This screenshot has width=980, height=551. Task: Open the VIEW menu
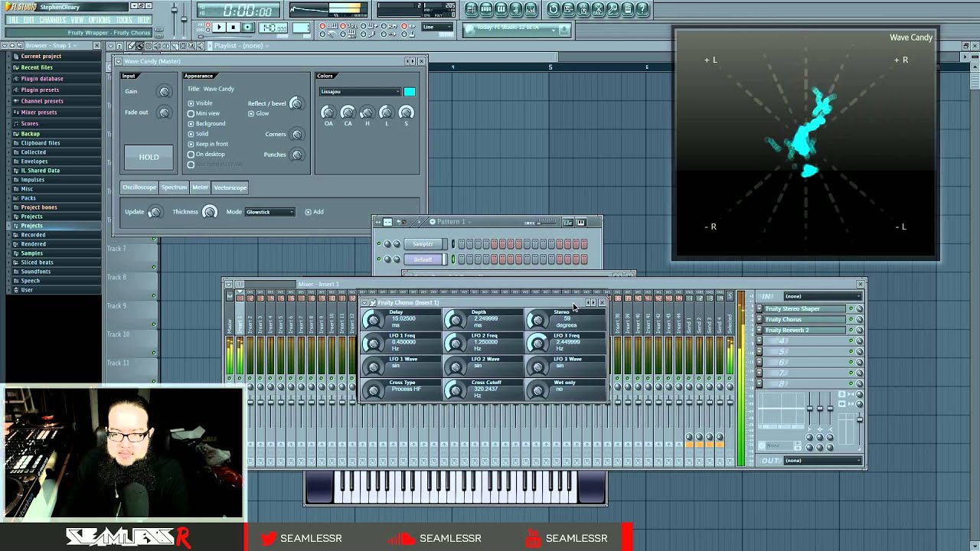point(77,20)
